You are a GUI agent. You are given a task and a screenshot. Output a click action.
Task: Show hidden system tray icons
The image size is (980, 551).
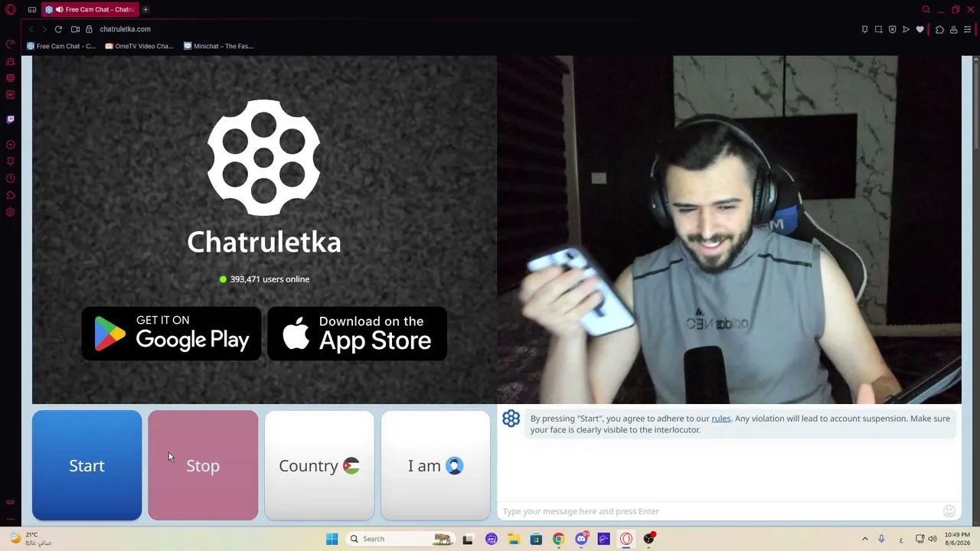[x=865, y=539]
